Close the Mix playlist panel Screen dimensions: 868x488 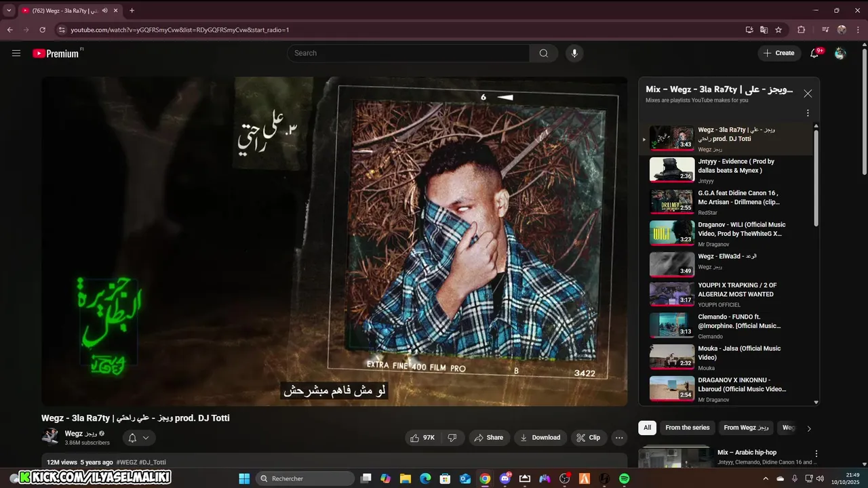808,94
